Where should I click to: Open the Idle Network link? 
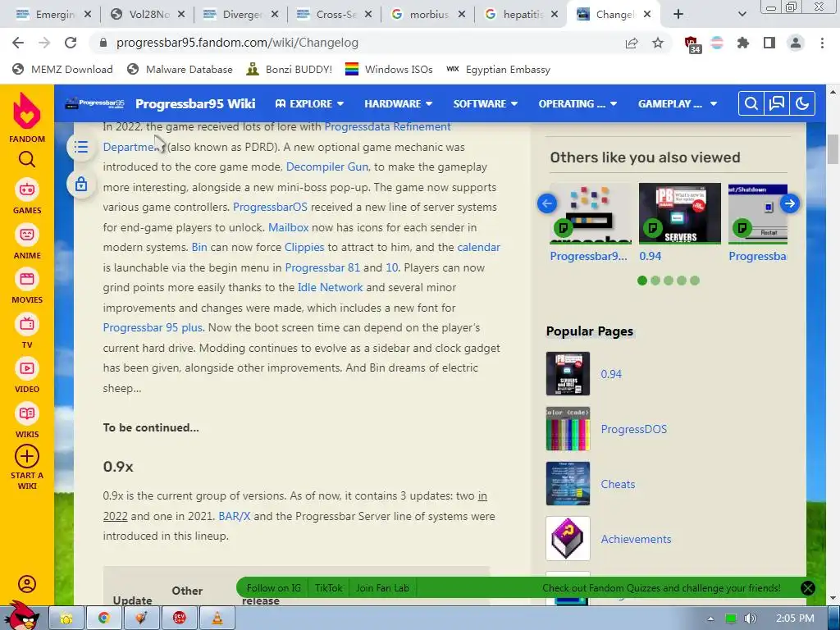point(330,287)
